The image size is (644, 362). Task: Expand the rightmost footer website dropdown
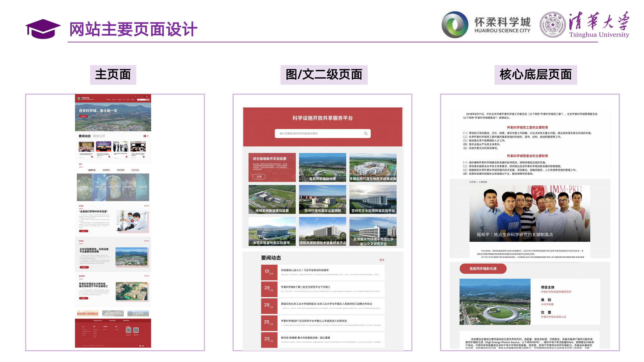point(126,320)
